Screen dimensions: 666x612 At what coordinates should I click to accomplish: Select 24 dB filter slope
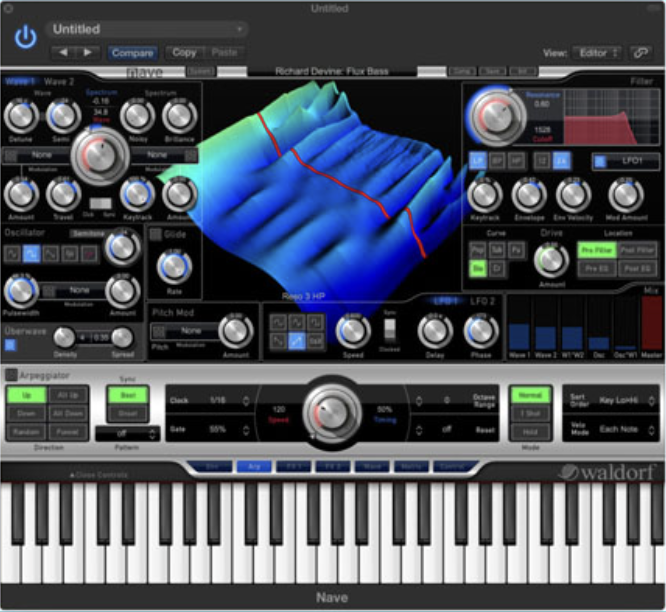tap(561, 161)
